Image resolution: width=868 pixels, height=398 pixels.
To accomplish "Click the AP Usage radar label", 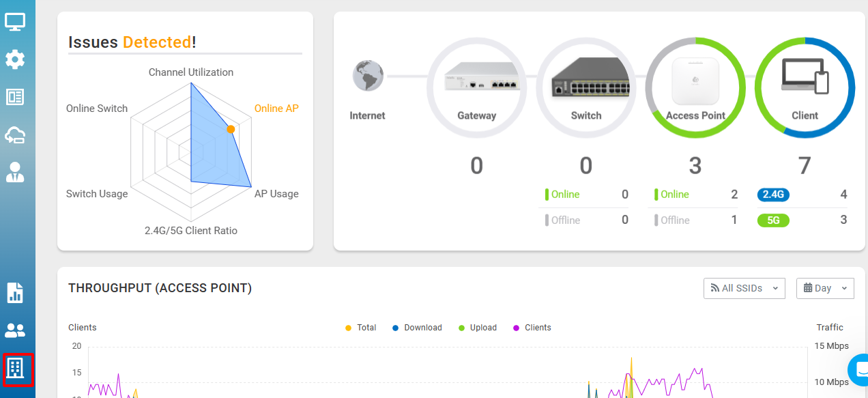I will tap(276, 193).
